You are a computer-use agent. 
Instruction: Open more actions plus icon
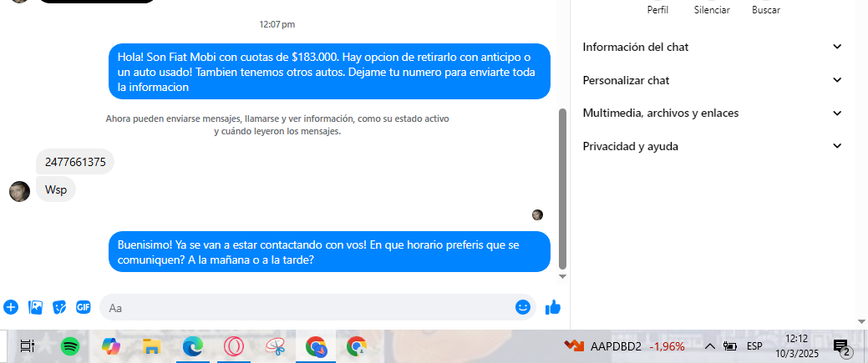pos(11,307)
